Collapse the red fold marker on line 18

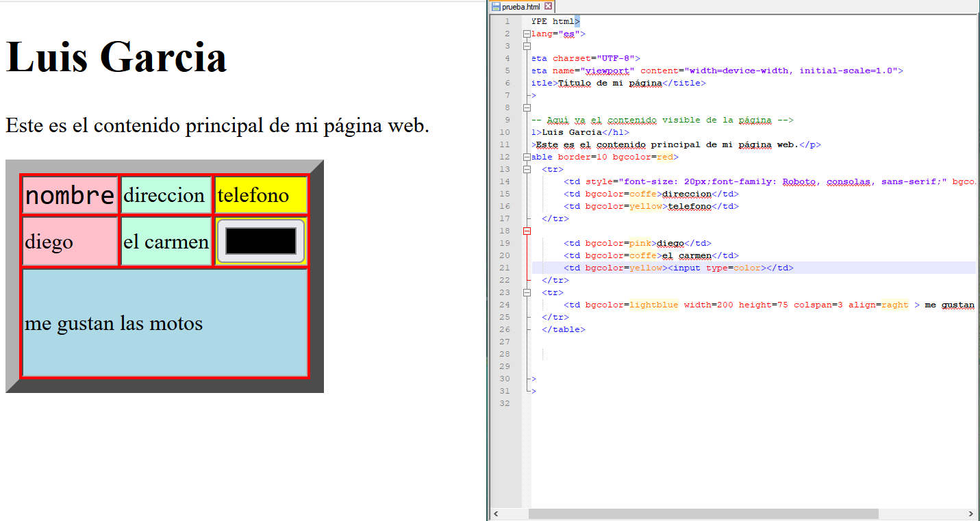[x=527, y=231]
